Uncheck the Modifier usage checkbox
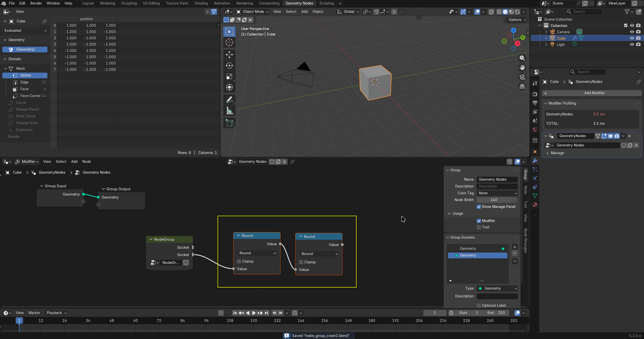Screen dimensions: 644x339 [x=479, y=221]
